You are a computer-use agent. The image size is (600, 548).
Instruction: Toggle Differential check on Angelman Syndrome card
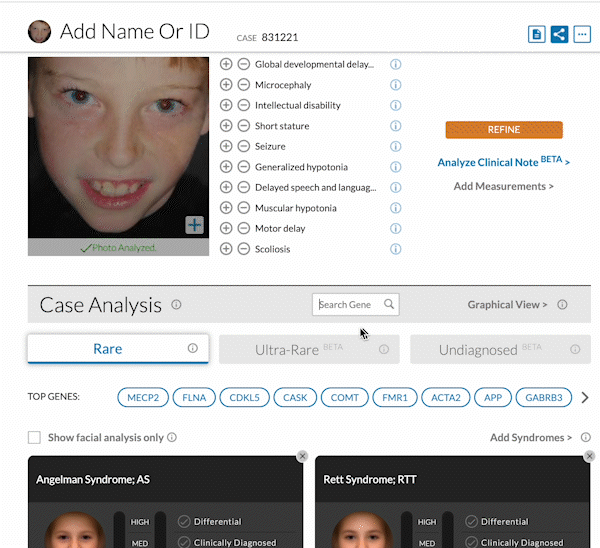[184, 521]
